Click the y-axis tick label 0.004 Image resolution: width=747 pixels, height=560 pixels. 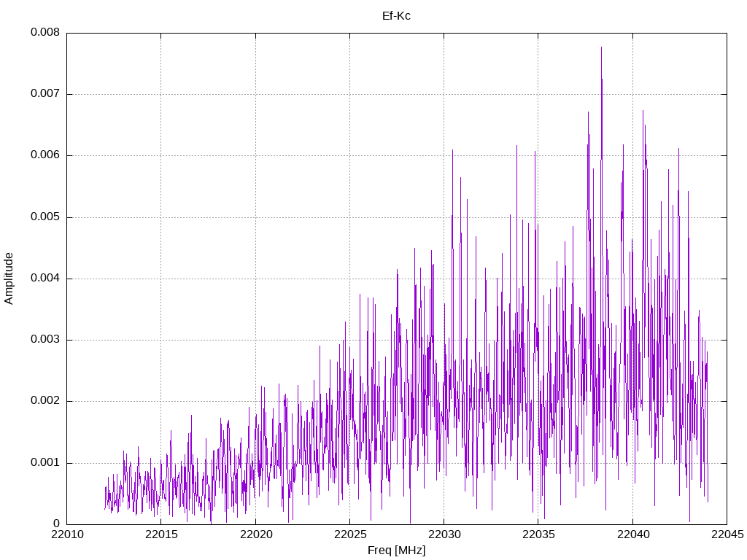pyautogui.click(x=45, y=279)
